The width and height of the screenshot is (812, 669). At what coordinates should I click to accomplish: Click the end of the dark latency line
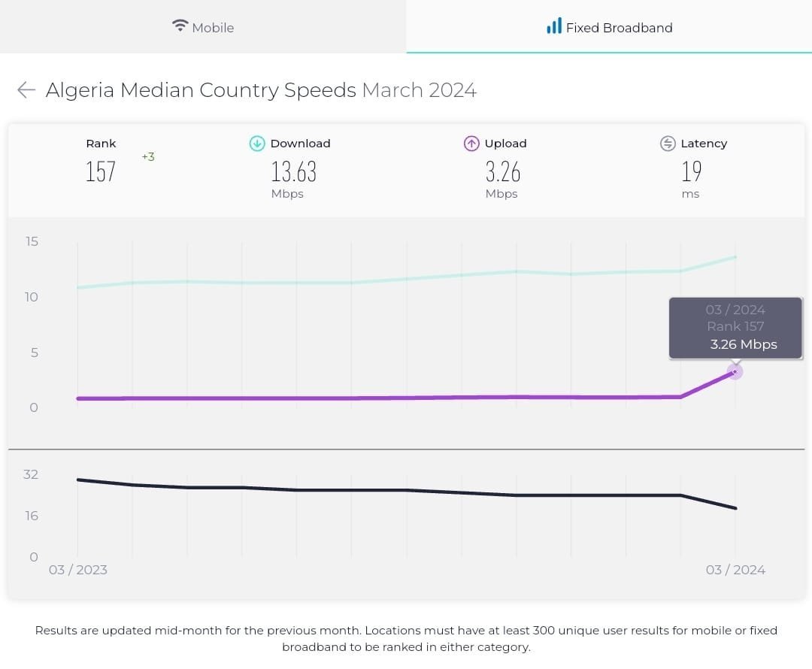[735, 508]
